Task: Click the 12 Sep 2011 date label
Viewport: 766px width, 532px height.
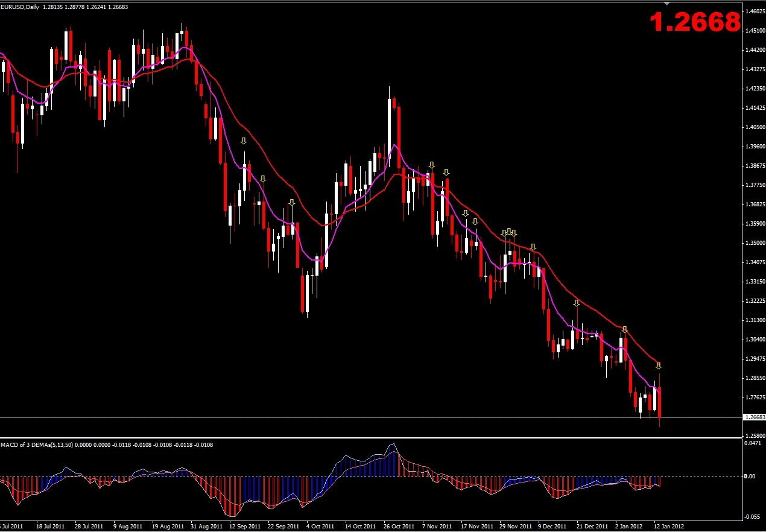Action: 244,526
